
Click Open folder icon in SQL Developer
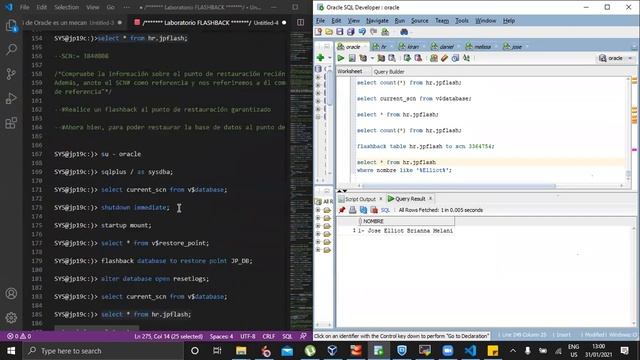tap(329, 32)
